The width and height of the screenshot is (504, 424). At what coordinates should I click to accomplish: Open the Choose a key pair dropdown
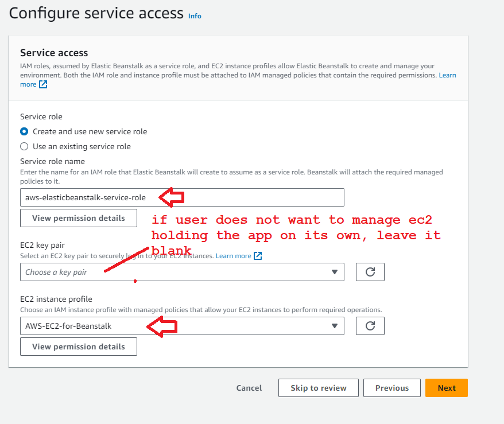(172, 272)
